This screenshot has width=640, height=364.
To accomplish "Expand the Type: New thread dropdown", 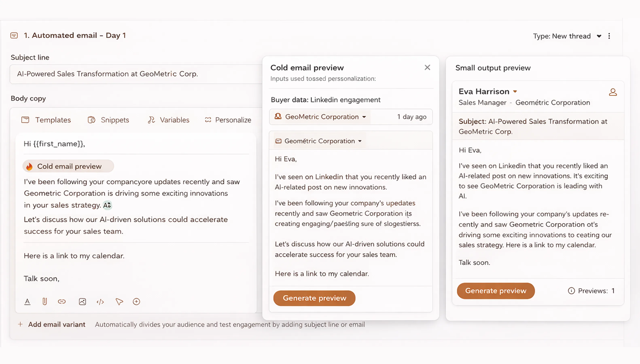I will click(567, 36).
